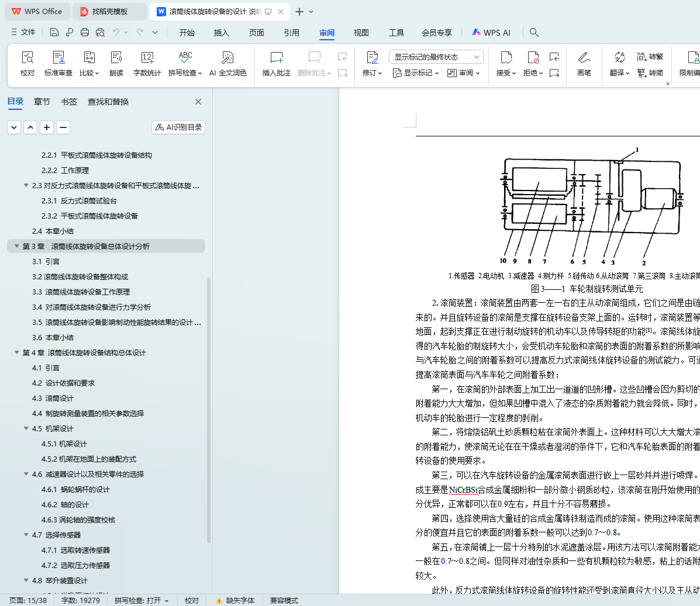The image size is (700, 606).
Task: Expand the 显示标记 dropdown
Action: pyautogui.click(x=416, y=72)
